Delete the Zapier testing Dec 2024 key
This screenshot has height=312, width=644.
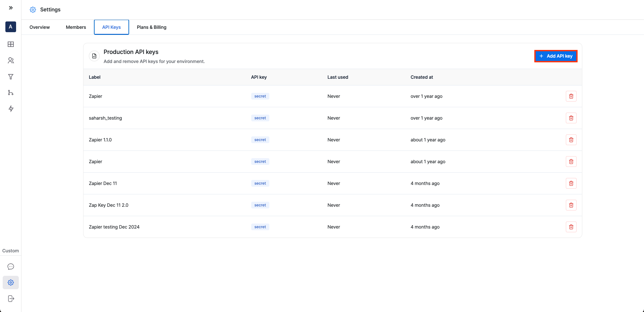[571, 227]
